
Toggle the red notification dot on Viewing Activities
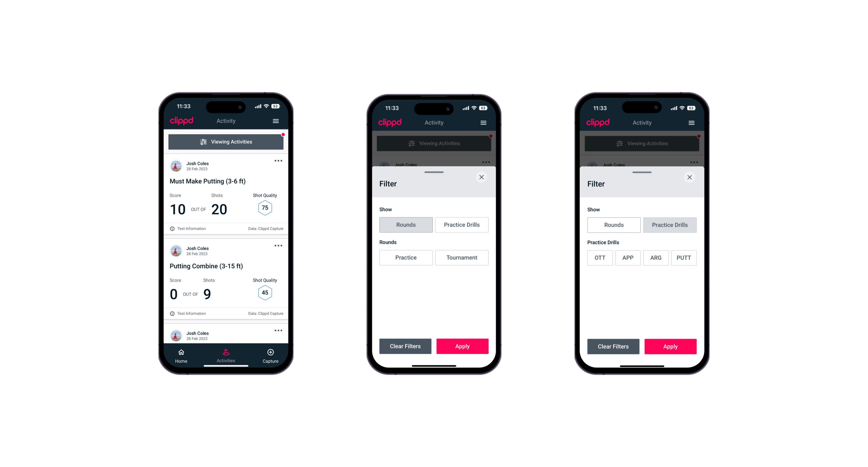coord(284,134)
